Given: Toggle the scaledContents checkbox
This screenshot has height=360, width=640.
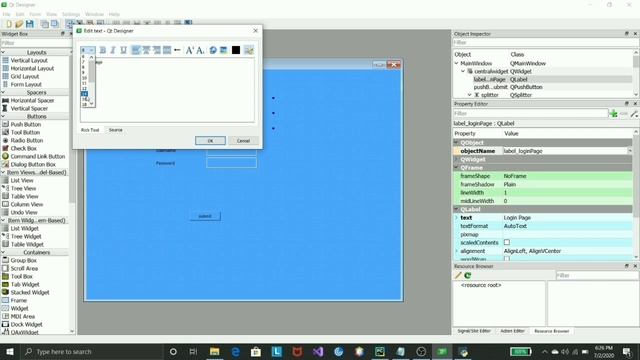Looking at the screenshot, I should pyautogui.click(x=507, y=242).
